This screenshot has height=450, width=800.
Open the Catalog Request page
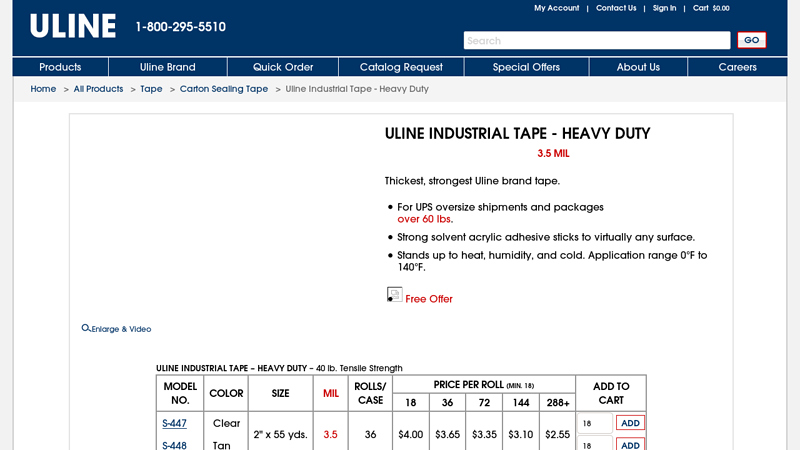pyautogui.click(x=401, y=67)
